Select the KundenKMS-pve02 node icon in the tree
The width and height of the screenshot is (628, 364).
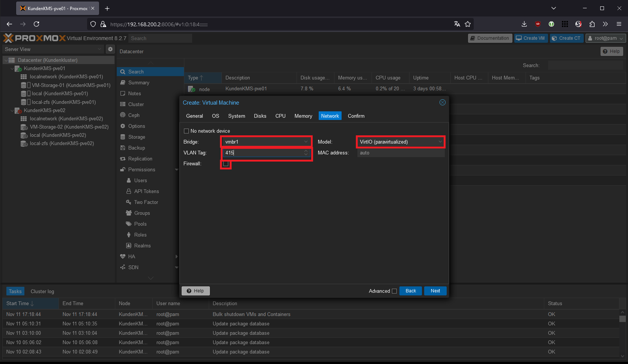[x=18, y=111]
